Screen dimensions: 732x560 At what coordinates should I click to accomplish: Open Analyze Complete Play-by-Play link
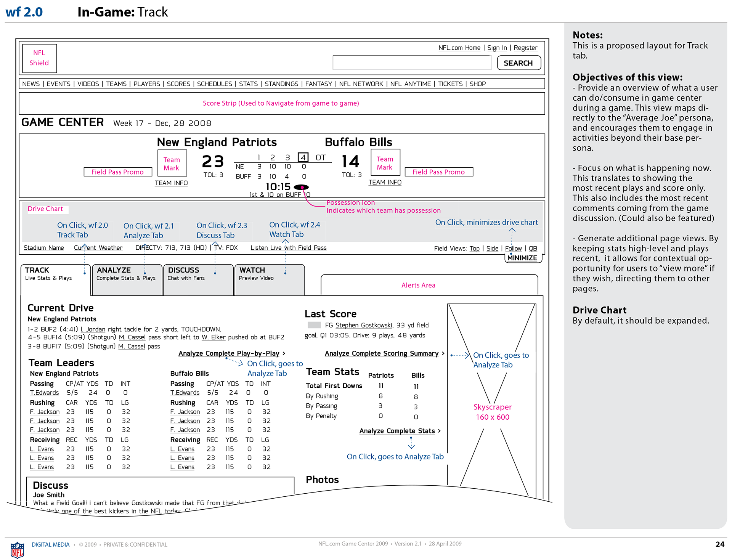pyautogui.click(x=232, y=353)
